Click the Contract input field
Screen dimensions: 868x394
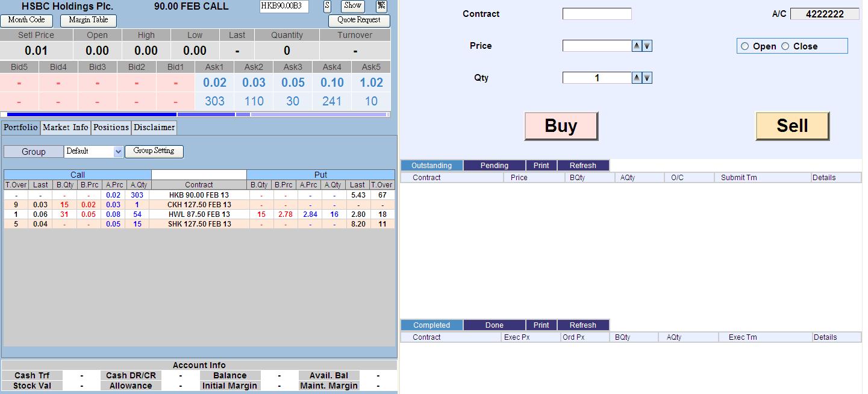(596, 14)
